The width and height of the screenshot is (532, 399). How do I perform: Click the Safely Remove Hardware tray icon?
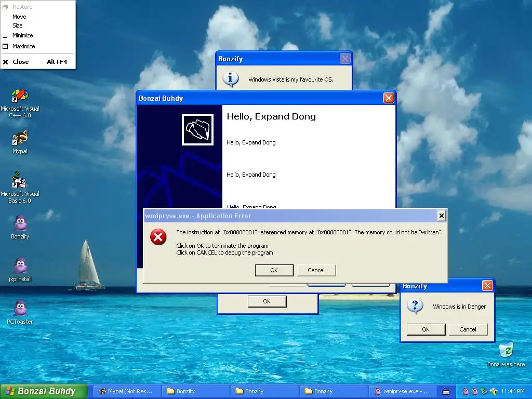[x=484, y=392]
